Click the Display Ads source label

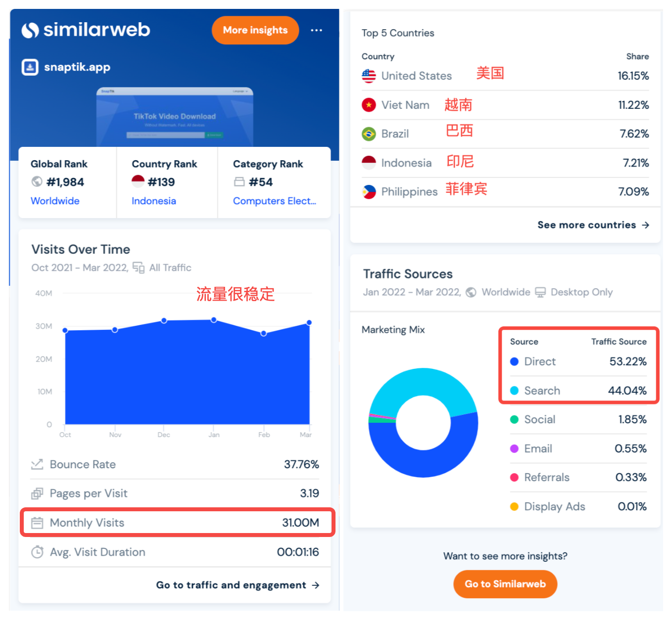coord(555,506)
